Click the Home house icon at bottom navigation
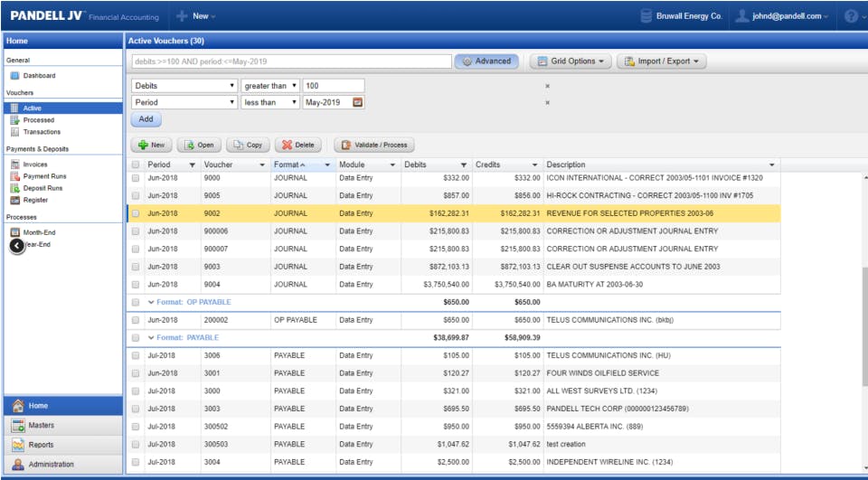 [18, 406]
